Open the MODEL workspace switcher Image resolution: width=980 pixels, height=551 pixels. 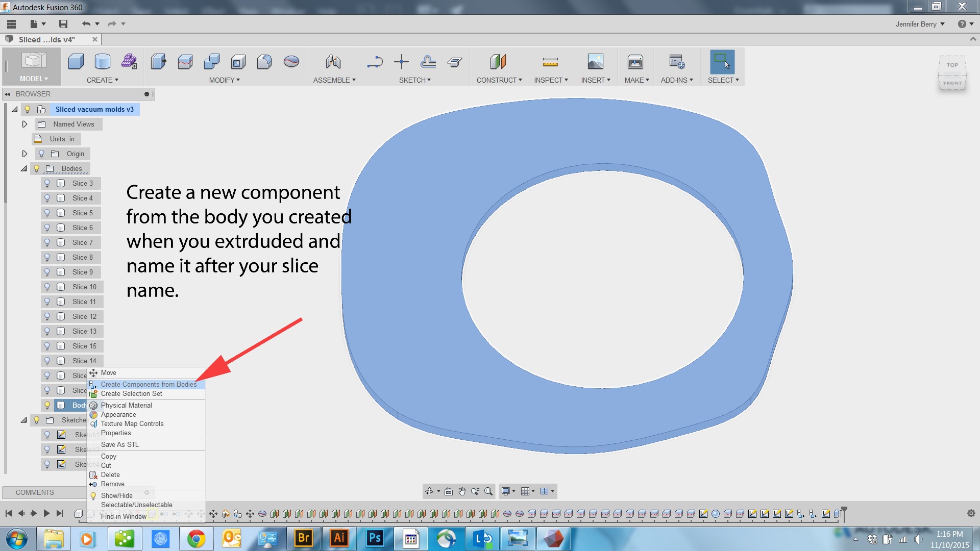[x=34, y=79]
